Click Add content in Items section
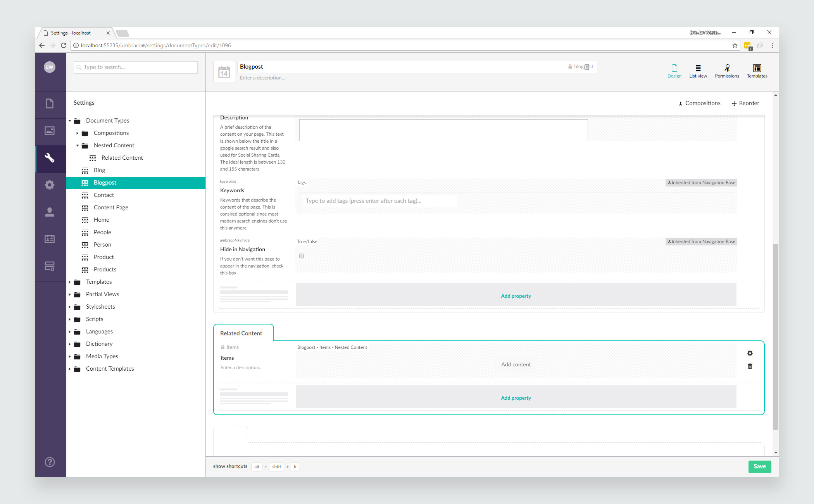814x504 pixels. click(x=516, y=364)
